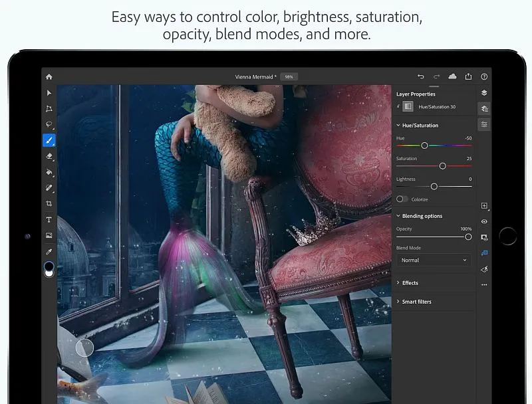Select the Brush tool
Image resolution: width=532 pixels, height=404 pixels.
click(x=49, y=141)
